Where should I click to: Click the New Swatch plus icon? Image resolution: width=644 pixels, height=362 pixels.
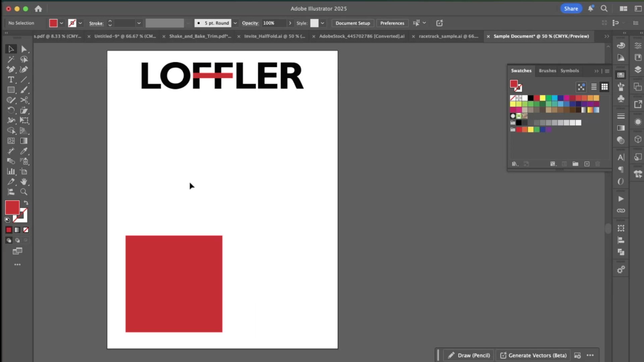click(x=587, y=164)
